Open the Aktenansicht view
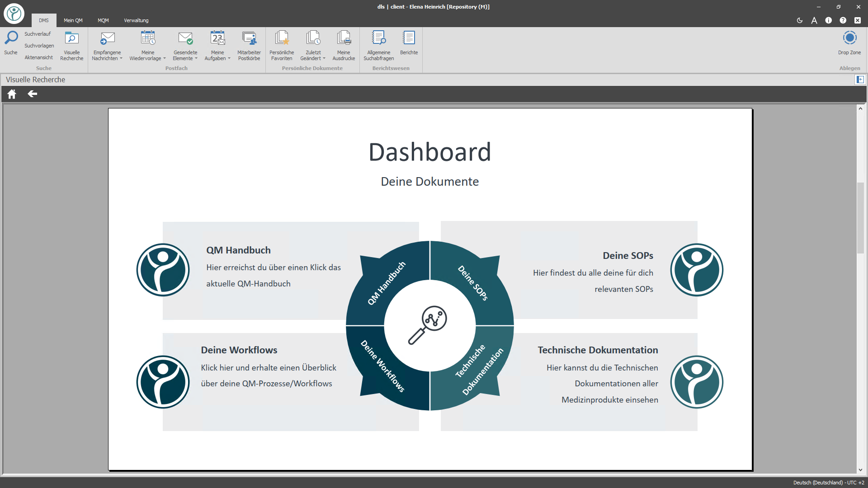 (38, 57)
